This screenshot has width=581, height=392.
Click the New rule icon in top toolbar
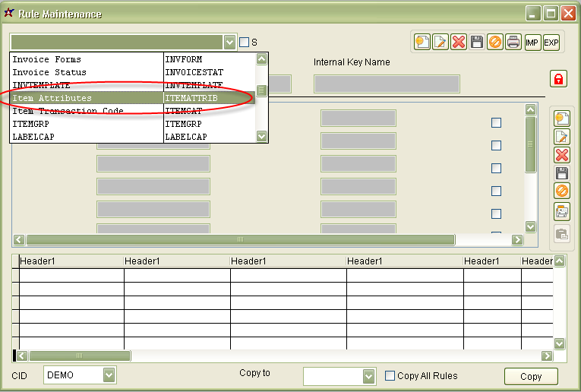pyautogui.click(x=422, y=43)
